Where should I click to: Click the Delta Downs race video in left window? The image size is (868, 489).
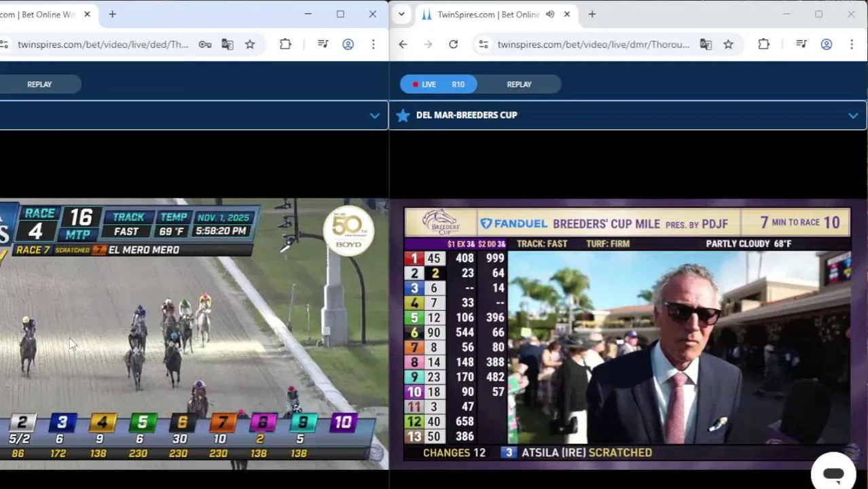[x=194, y=334]
